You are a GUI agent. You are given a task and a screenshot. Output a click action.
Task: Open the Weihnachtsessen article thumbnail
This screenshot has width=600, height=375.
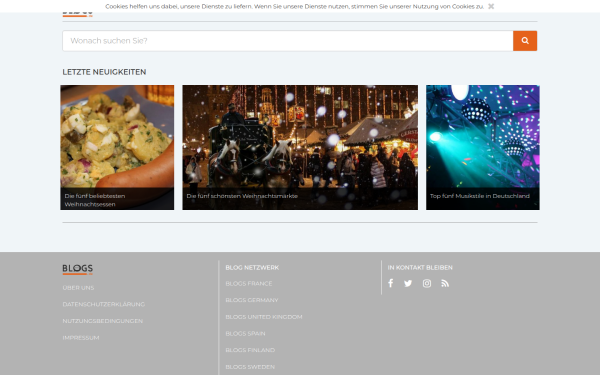[x=117, y=147]
